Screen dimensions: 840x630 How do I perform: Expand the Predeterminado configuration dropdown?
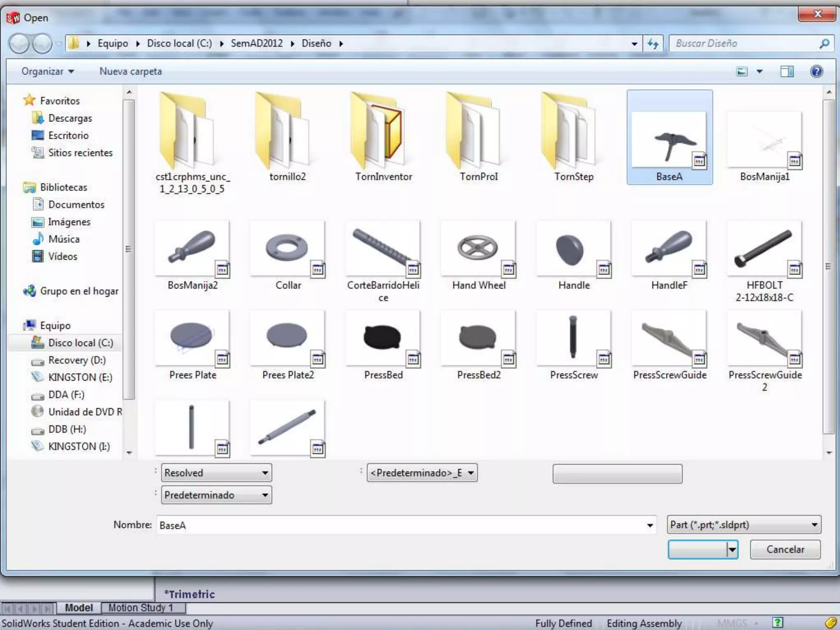(216, 495)
